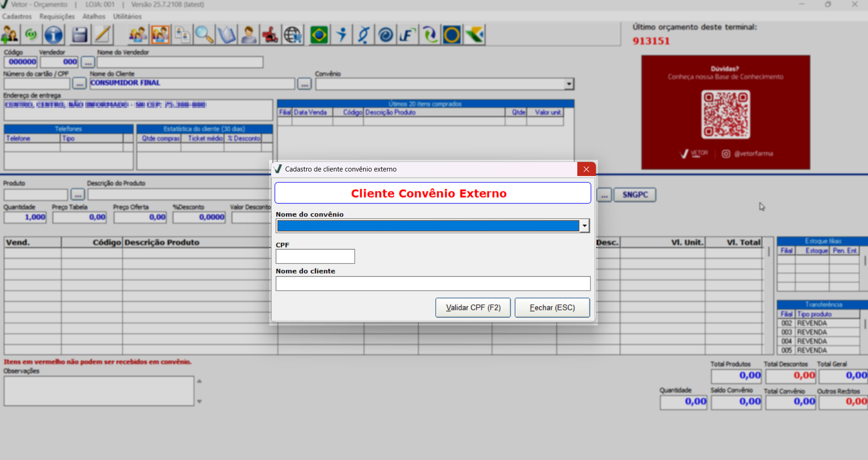Click the blue running figure icon
The height and width of the screenshot is (460, 868).
pyautogui.click(x=342, y=35)
